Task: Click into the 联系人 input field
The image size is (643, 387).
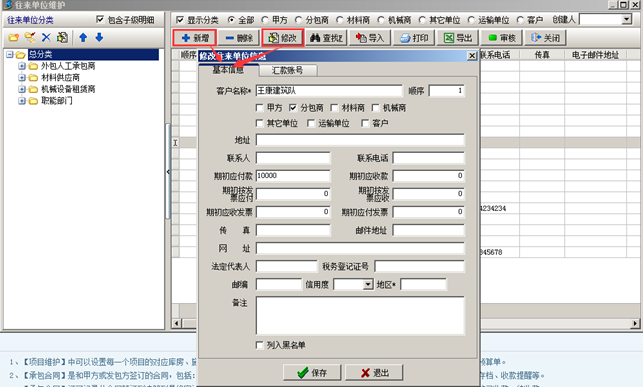Action: tap(293, 158)
